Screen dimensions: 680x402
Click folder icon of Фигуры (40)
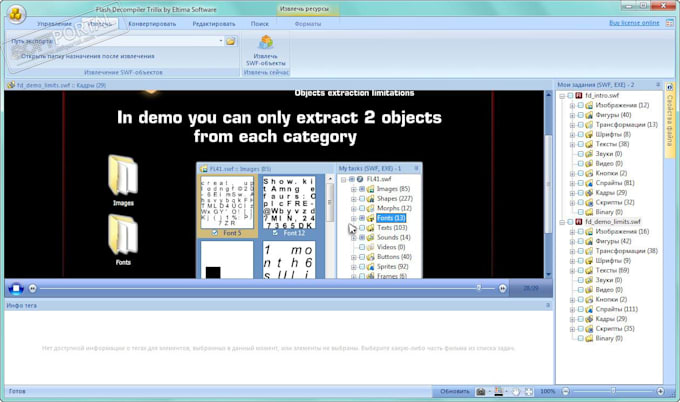click(x=589, y=115)
